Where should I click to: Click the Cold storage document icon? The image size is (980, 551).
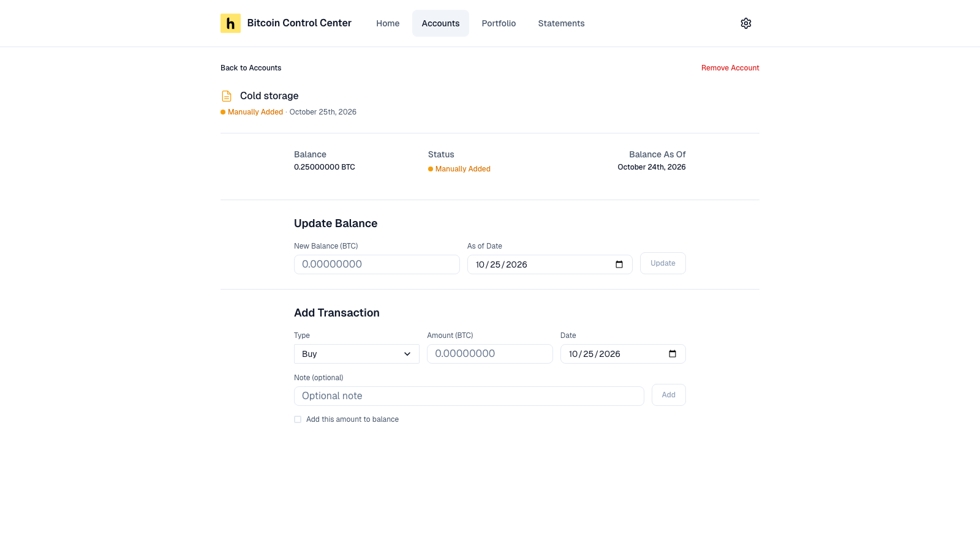coord(227,96)
